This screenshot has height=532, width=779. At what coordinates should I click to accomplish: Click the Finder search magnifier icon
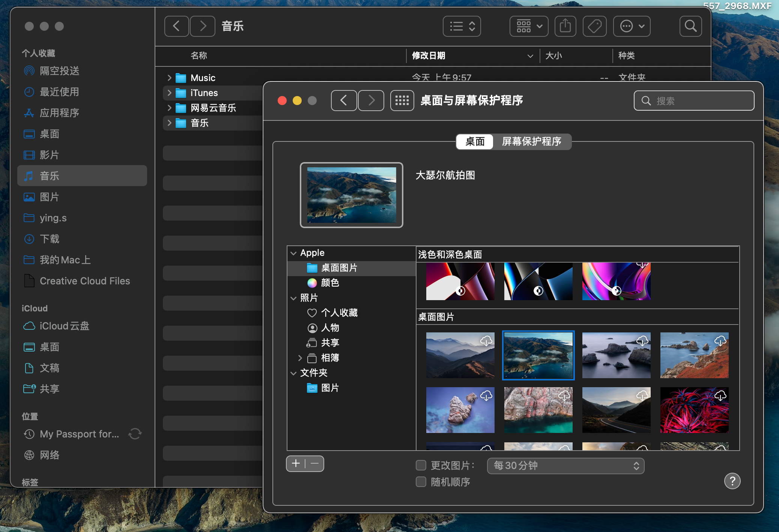click(x=690, y=26)
